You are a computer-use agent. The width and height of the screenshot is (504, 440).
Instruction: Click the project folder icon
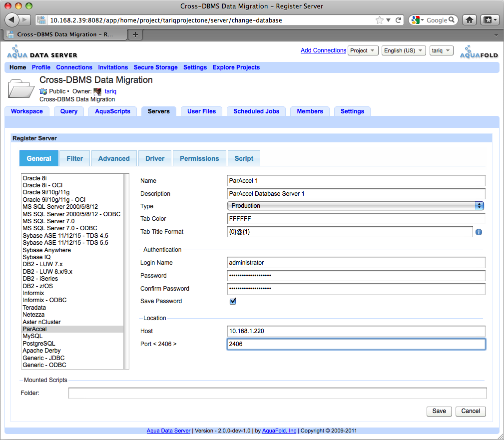pyautogui.click(x=21, y=88)
